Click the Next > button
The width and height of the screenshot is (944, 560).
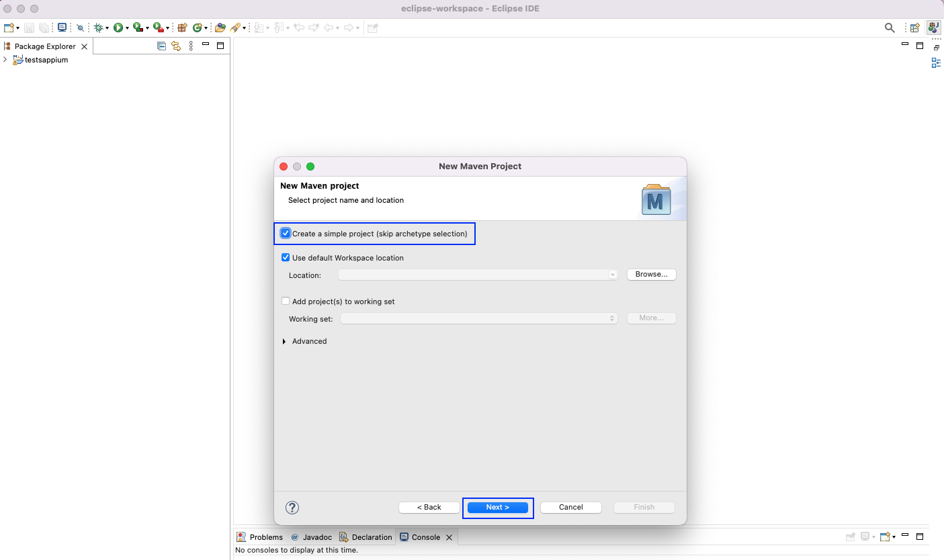pos(498,508)
